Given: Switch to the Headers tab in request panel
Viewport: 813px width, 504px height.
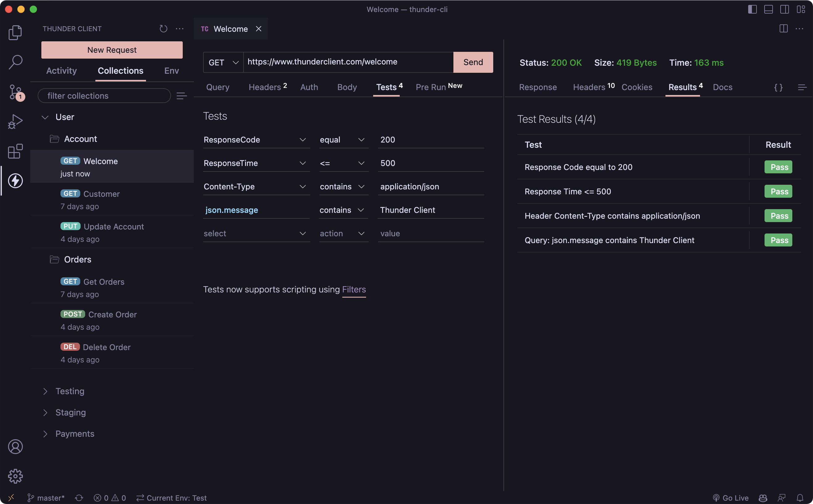Looking at the screenshot, I should pos(264,86).
